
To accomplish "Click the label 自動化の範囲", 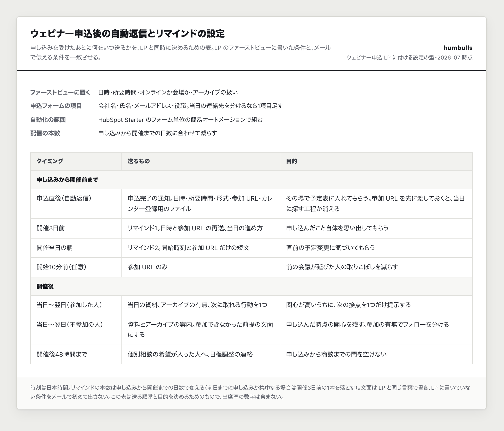I will 48,120.
